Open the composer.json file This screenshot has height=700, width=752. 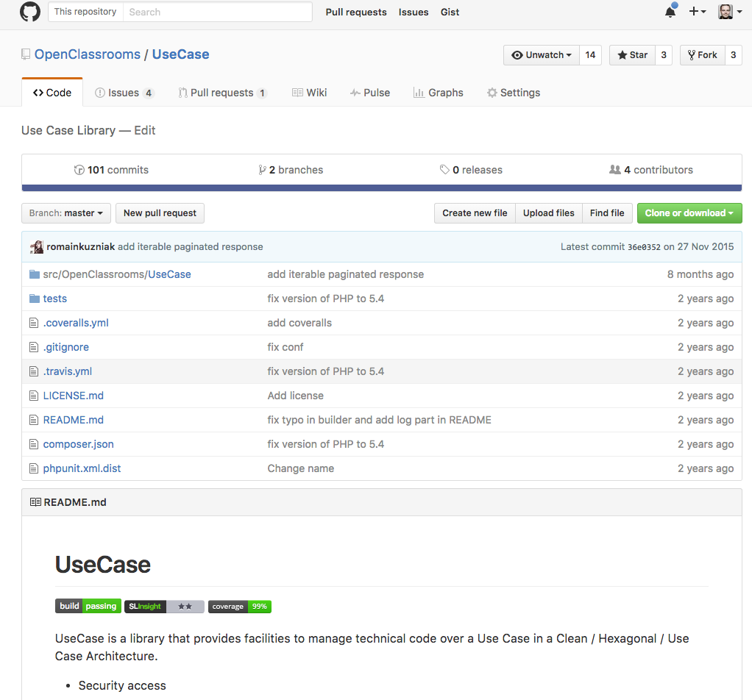pos(79,444)
